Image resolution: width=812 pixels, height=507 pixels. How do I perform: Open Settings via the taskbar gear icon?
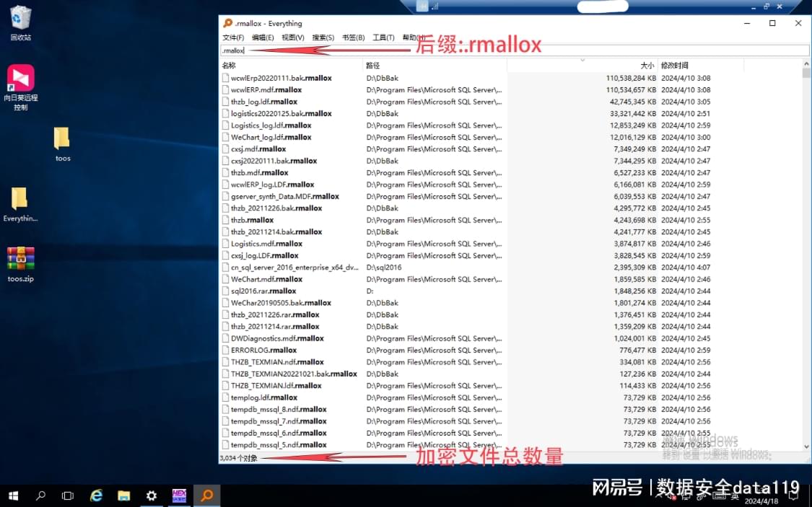point(151,495)
